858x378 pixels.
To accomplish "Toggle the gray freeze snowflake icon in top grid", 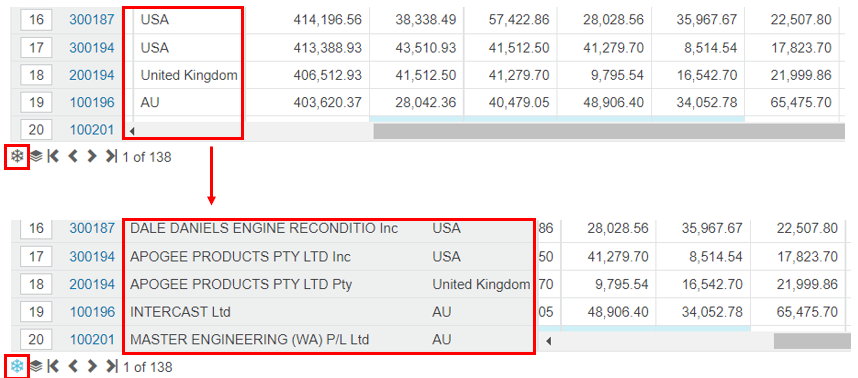I will click(x=17, y=157).
